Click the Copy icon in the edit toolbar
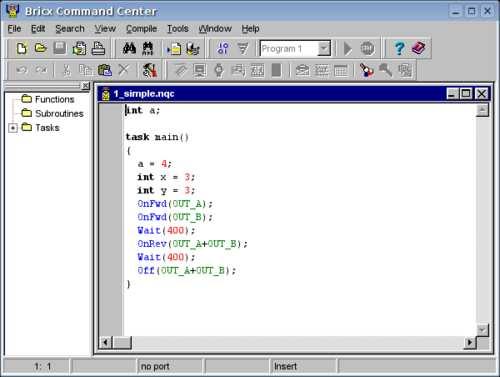The image size is (500, 377). (86, 70)
